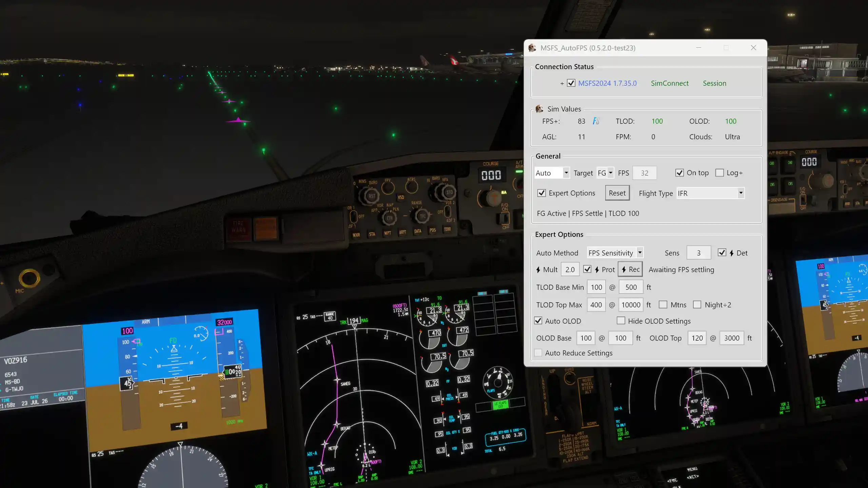
Task: Click the TLOD Top Max value field 400
Action: click(596, 305)
